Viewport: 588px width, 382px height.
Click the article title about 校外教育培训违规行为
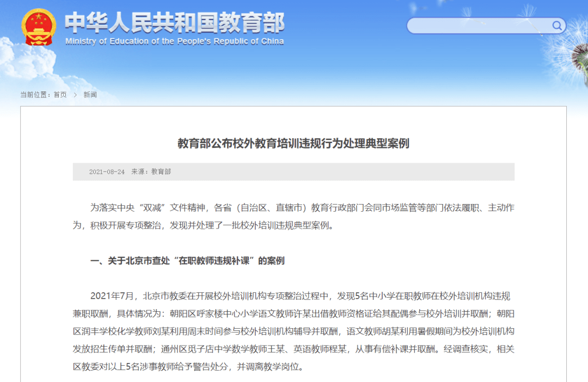tap(294, 145)
